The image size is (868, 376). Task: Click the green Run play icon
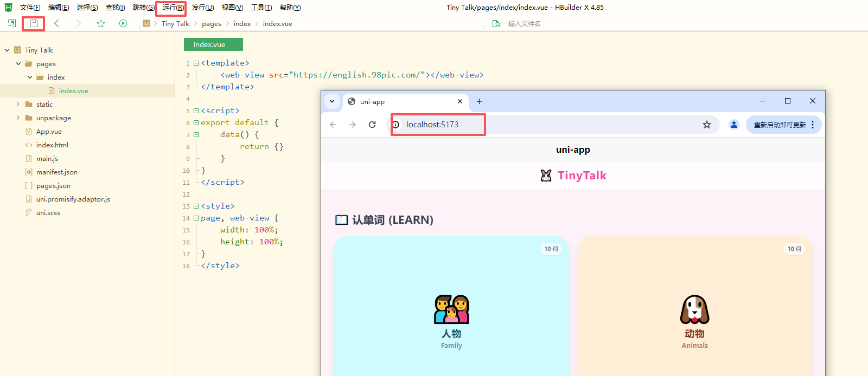[123, 23]
